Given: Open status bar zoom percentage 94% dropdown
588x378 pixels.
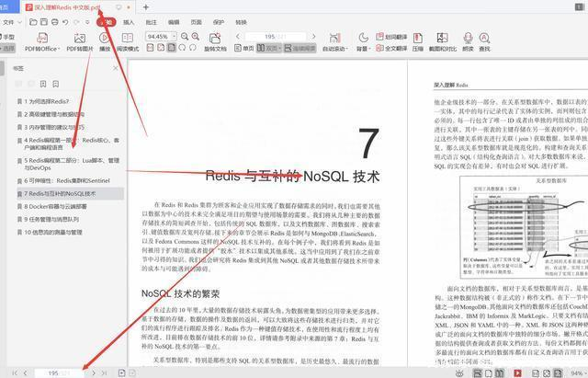Looking at the screenshot, I should pyautogui.click(x=578, y=373).
